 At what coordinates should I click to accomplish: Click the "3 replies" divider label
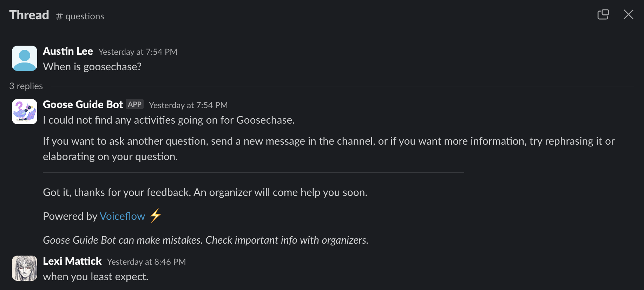coord(26,86)
